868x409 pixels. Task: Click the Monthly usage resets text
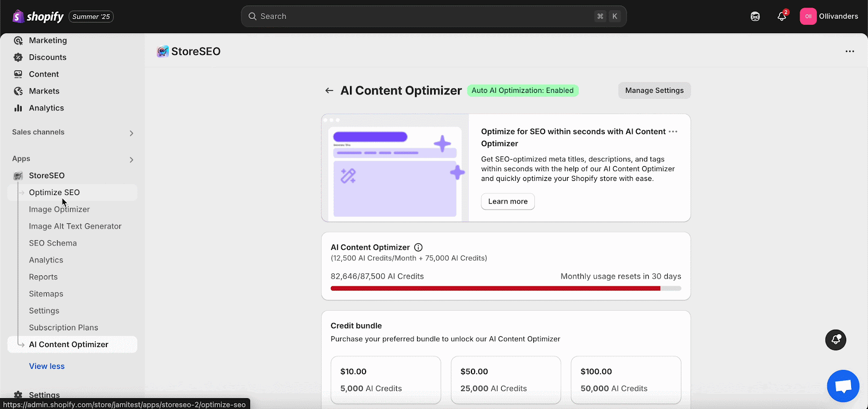[621, 276]
